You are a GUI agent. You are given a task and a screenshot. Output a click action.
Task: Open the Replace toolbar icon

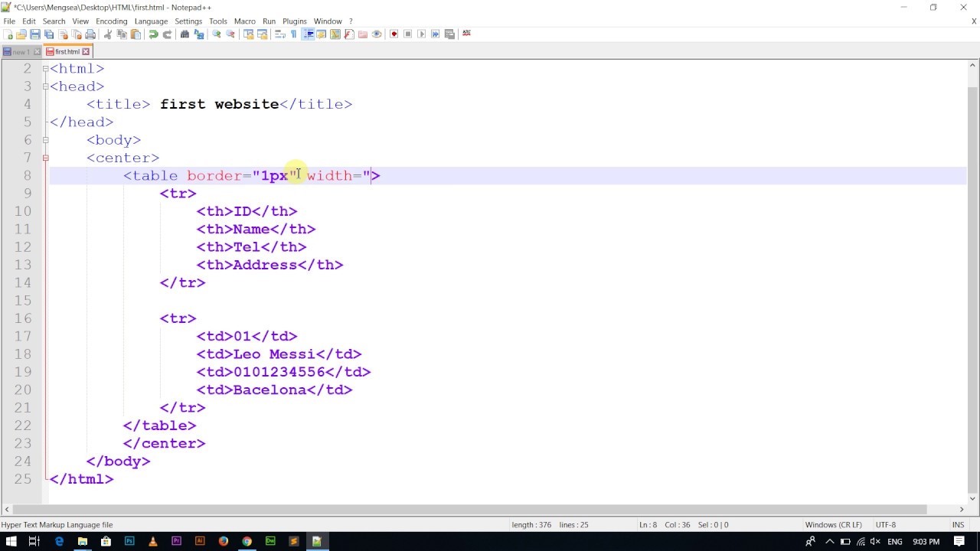199,34
